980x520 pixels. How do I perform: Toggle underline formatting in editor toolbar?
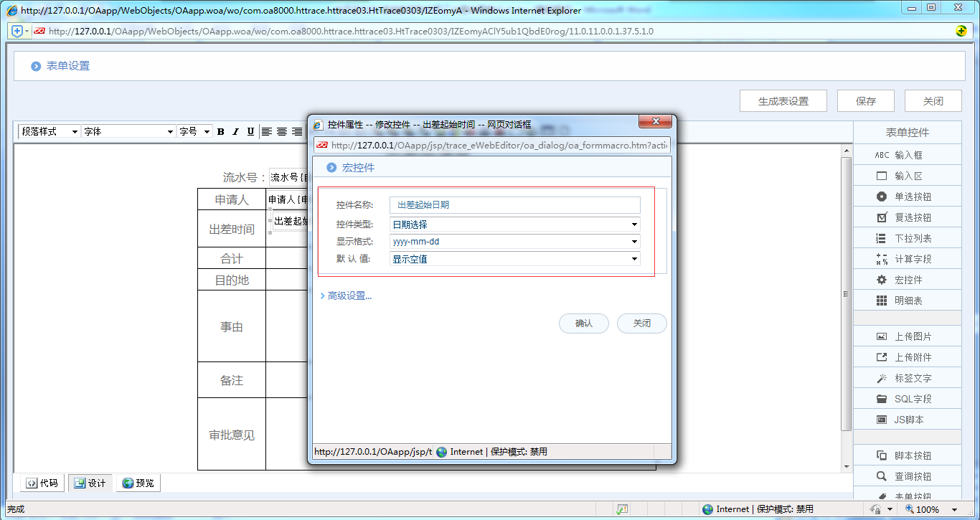click(250, 132)
